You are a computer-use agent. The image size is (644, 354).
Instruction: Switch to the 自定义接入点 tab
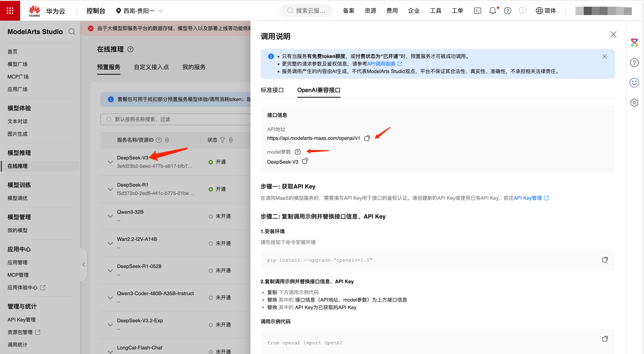[151, 67]
